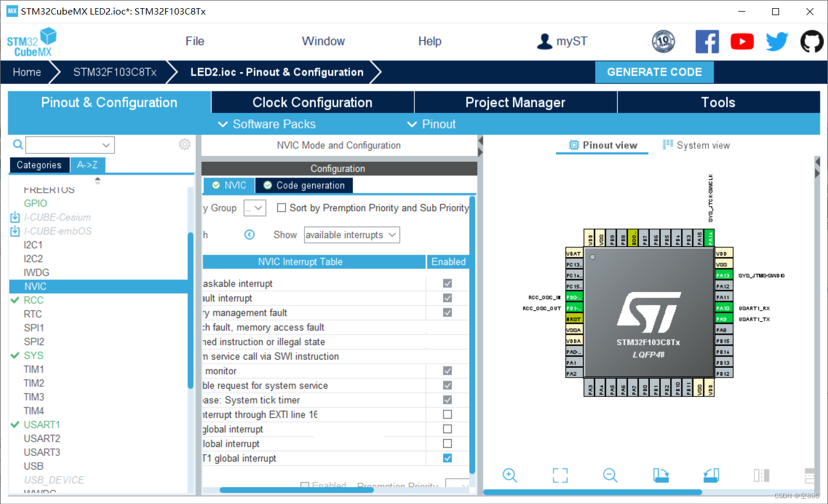Select the PA12 pin on chip
This screenshot has width=828, height=504.
(723, 286)
